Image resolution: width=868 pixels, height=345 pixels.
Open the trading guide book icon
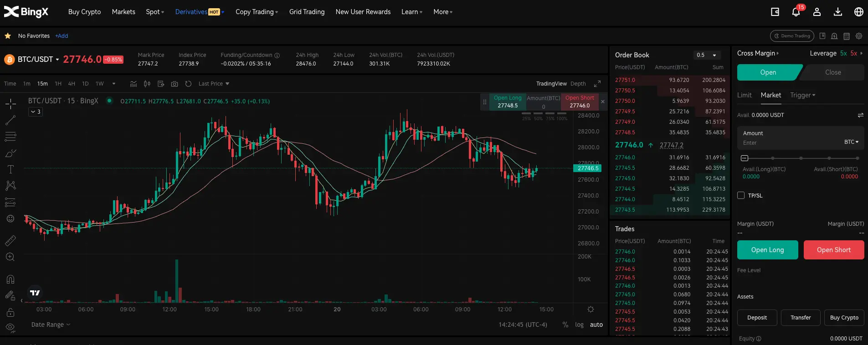click(822, 36)
